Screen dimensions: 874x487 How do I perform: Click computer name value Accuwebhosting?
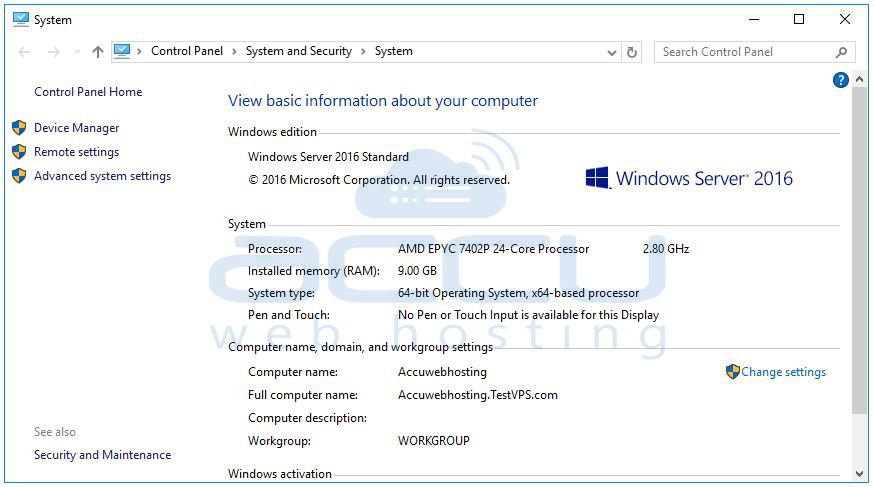tap(443, 372)
